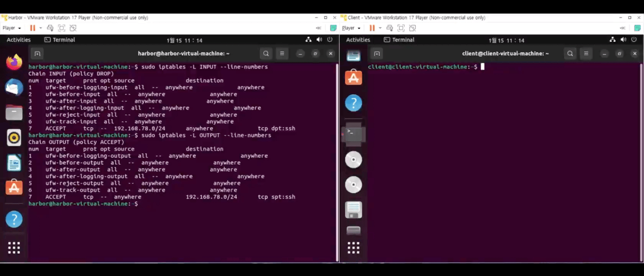Open LibreOffice Writer in Harbor dock
The width and height of the screenshot is (644, 276).
pyautogui.click(x=14, y=163)
